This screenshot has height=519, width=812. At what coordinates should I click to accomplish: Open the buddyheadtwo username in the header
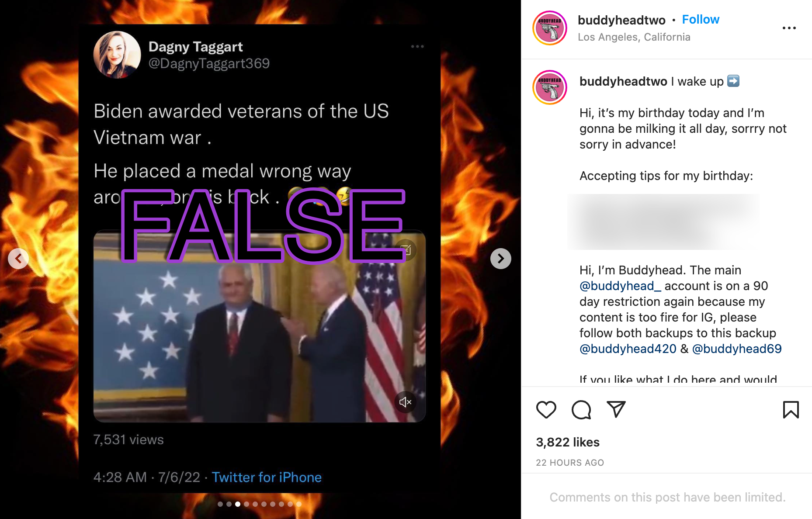[x=621, y=20]
